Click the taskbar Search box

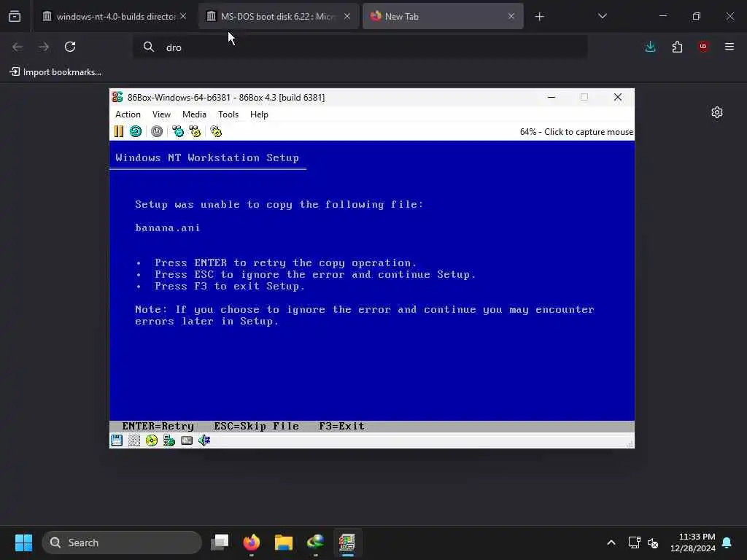click(122, 542)
